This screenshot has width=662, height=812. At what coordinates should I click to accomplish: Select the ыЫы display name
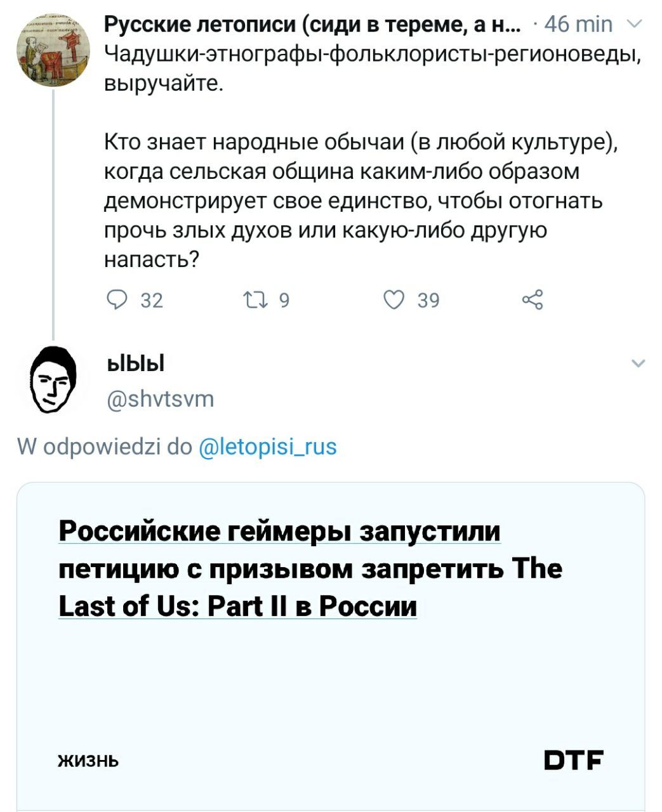point(135,363)
